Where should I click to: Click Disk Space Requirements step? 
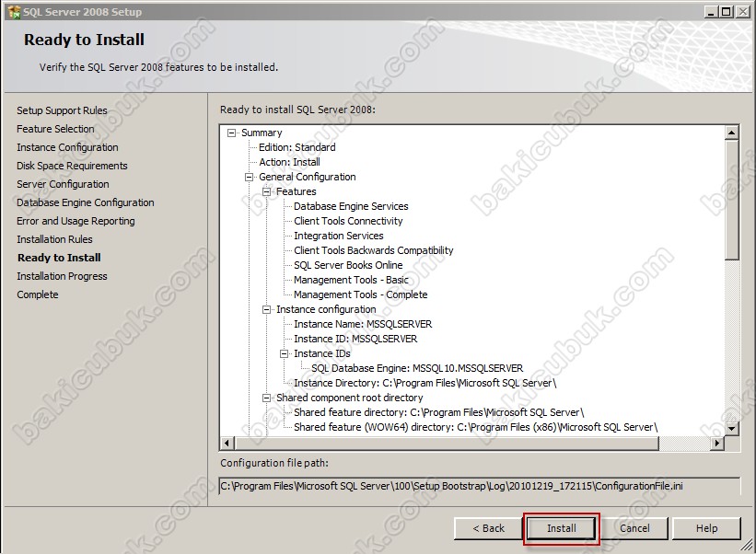click(x=72, y=166)
